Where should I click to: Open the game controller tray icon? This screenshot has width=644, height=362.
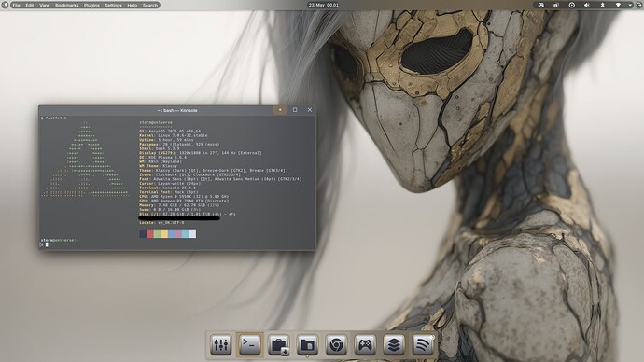click(541, 5)
